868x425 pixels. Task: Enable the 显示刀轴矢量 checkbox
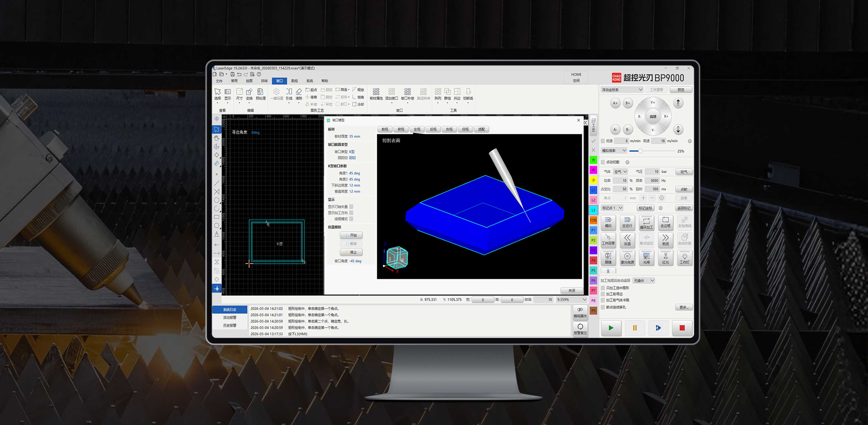351,207
